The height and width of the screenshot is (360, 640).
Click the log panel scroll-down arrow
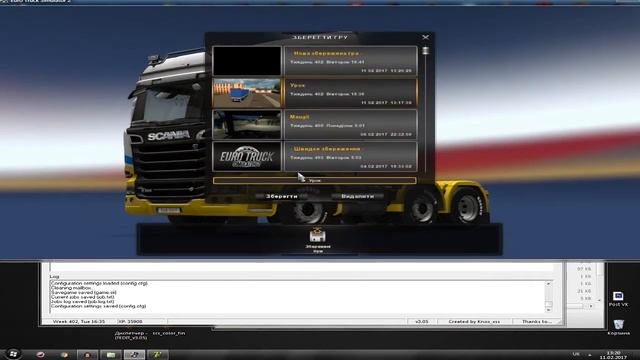[548, 311]
